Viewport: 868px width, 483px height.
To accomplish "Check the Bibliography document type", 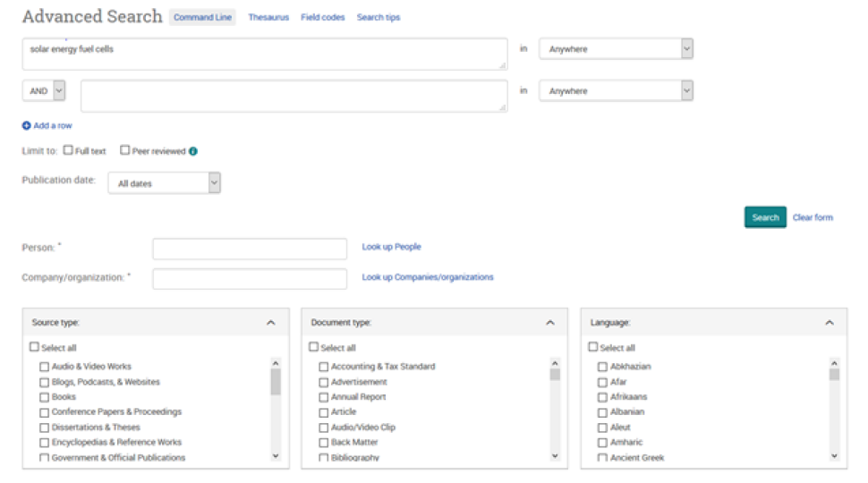I will [324, 458].
